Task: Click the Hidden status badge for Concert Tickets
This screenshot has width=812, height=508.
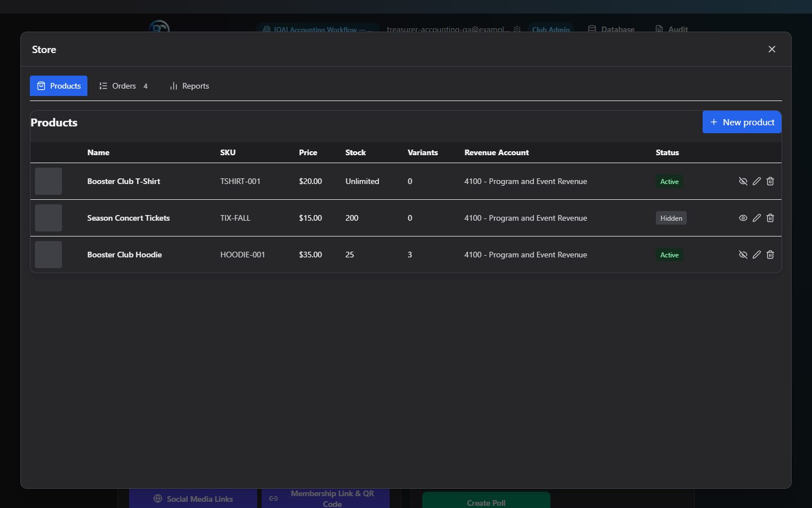Action: click(671, 218)
